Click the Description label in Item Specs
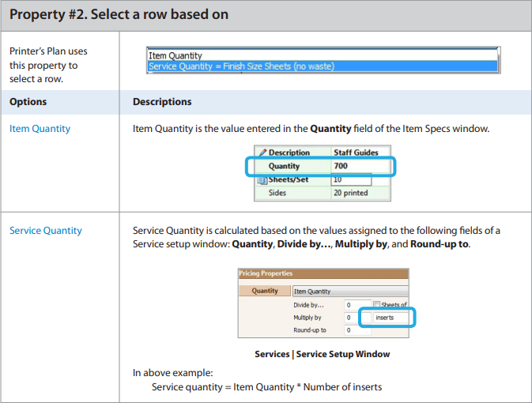Screen dimensions: 532x403 tap(289, 153)
